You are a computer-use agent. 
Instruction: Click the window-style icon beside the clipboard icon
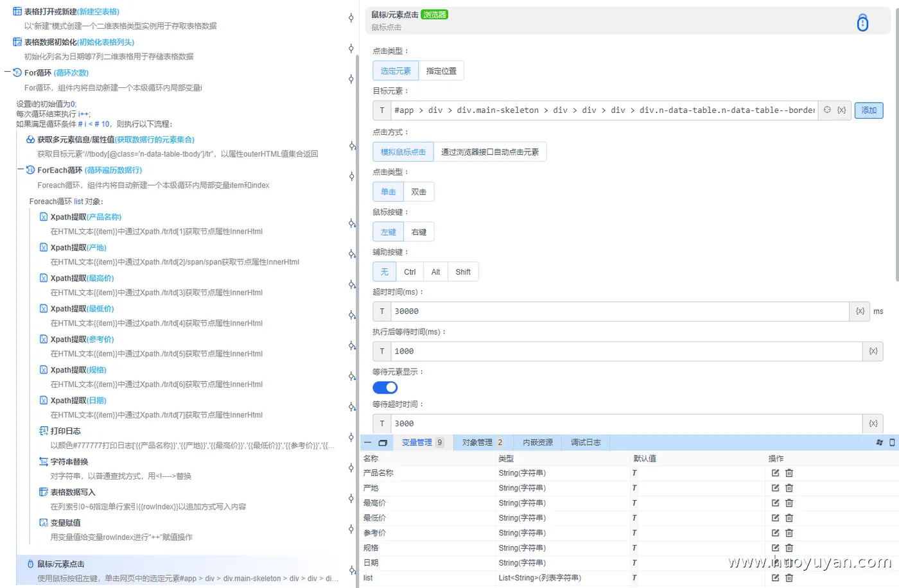pos(879,442)
